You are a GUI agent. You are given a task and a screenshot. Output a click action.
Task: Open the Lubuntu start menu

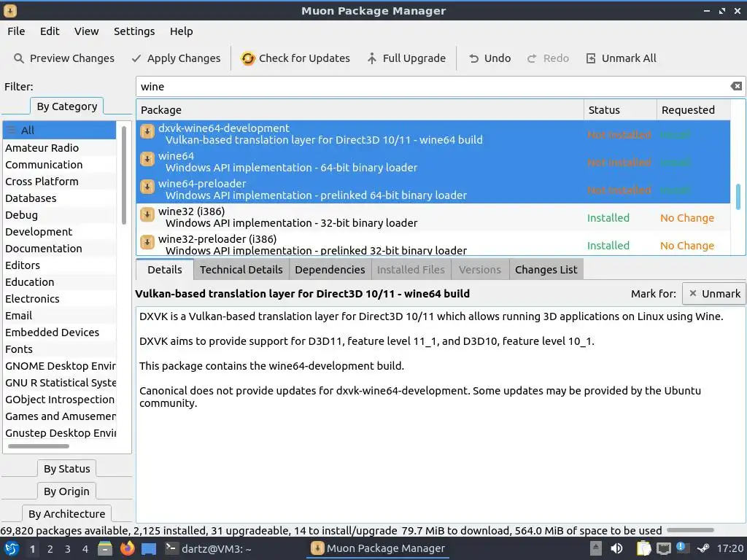tap(12, 548)
